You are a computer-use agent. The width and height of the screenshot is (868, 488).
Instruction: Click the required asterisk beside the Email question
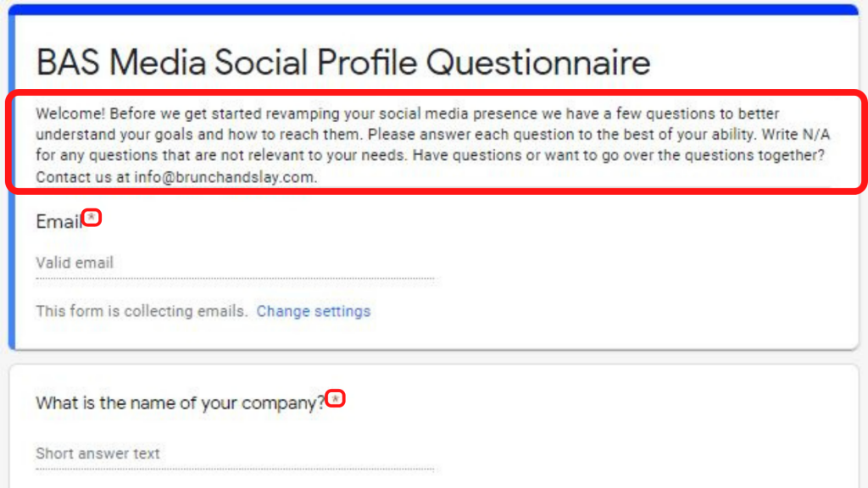[91, 218]
